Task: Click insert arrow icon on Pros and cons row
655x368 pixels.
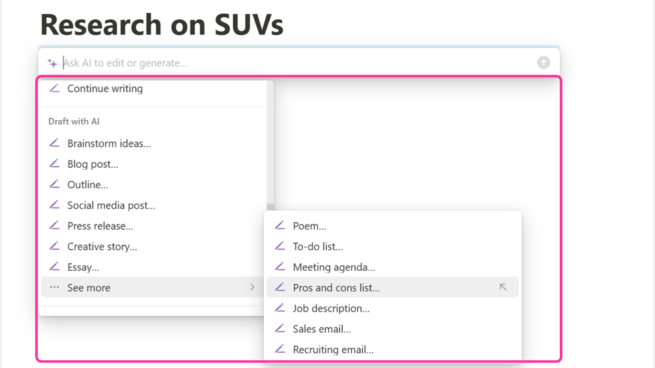Action: (x=503, y=287)
